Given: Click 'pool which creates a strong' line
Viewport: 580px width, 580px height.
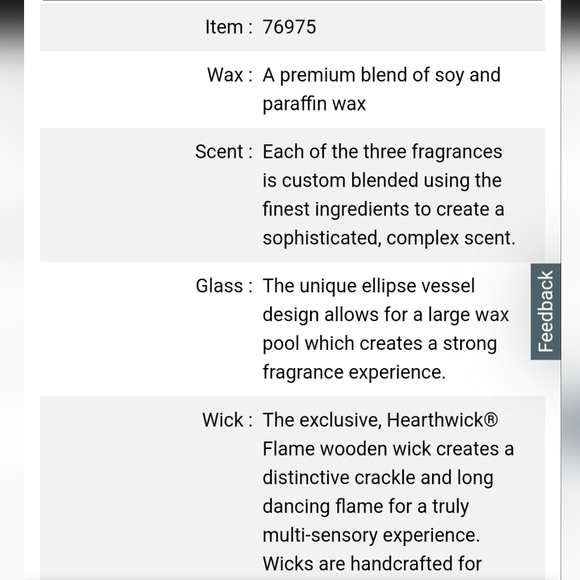Looking at the screenshot, I should pos(380,343).
